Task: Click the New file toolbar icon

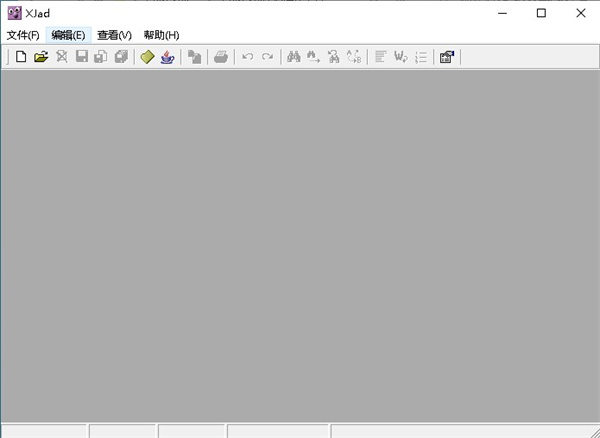Action: [x=20, y=57]
